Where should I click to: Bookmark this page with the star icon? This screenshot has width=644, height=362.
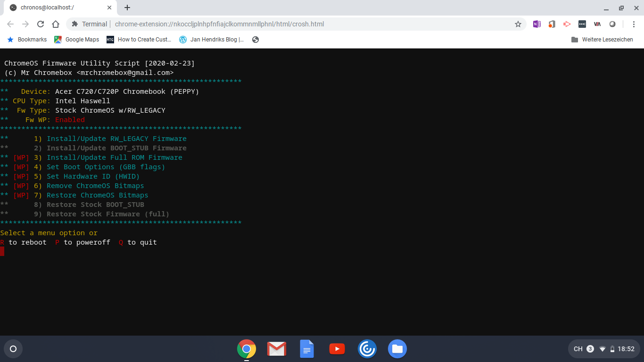pyautogui.click(x=518, y=24)
